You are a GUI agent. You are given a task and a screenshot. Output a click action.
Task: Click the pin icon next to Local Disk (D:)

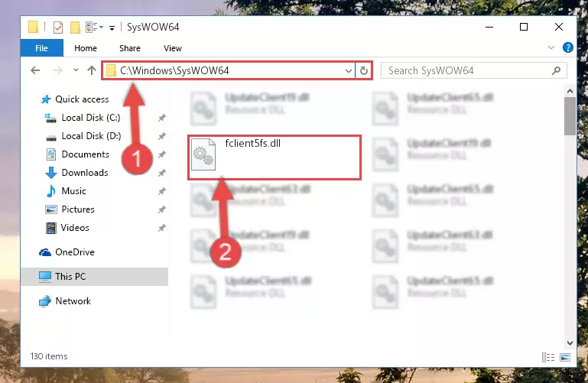[161, 136]
